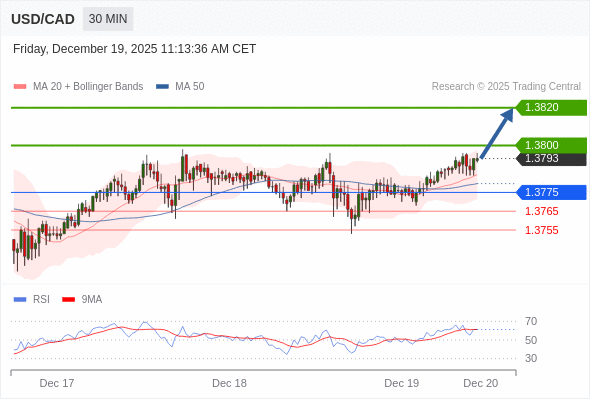
Task: Select the MA 50 blue legend swatch
Action: point(162,87)
